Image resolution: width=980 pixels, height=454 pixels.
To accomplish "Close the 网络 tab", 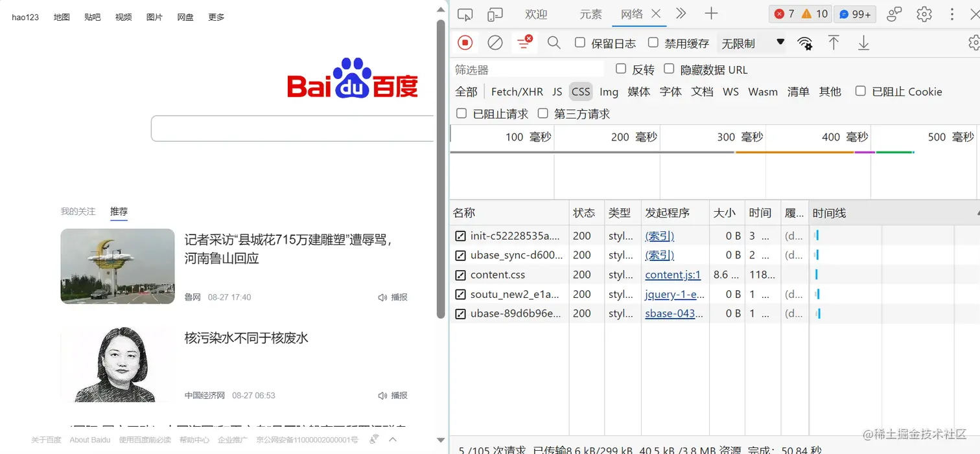I will 656,14.
